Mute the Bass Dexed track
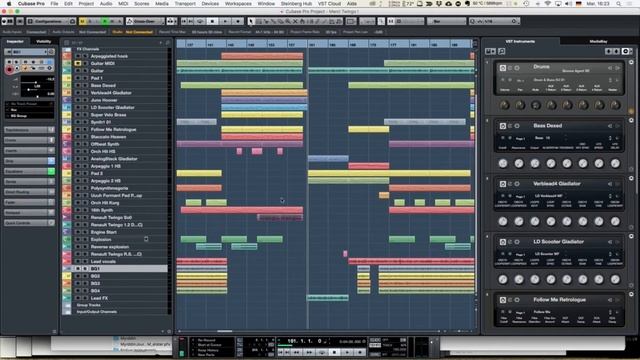This screenshot has width=640, height=360. tap(78, 85)
